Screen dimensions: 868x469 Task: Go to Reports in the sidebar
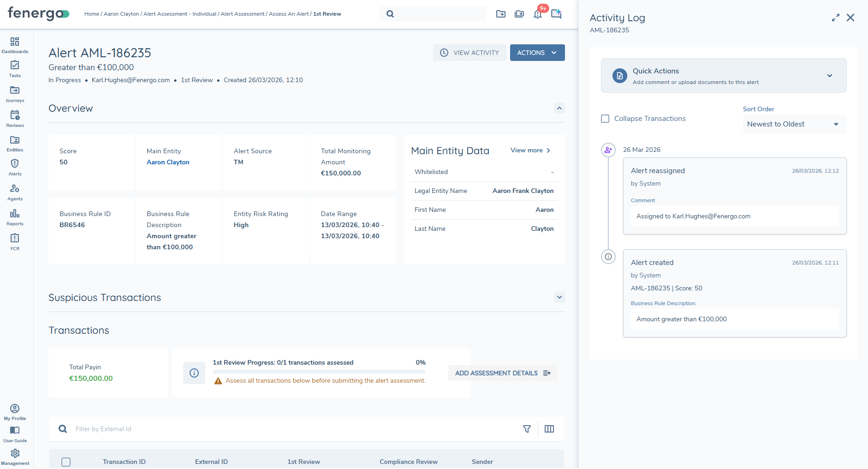tap(15, 217)
